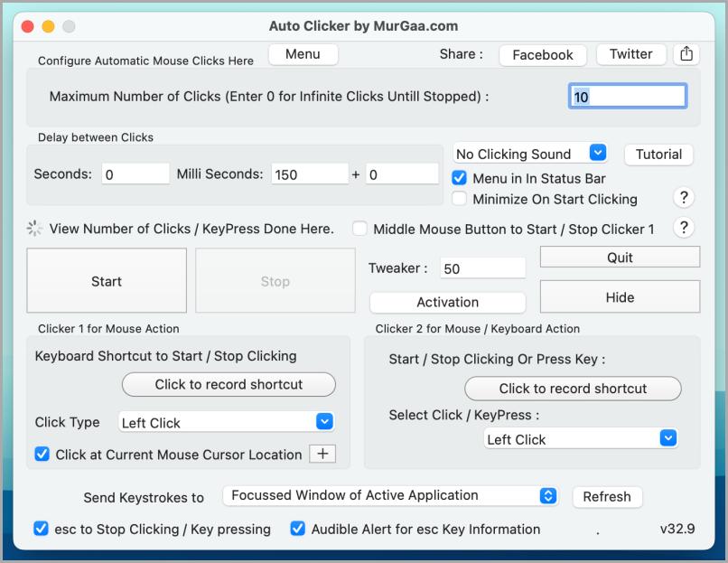
Task: Toggle Menu in In Status Bar checkbox
Action: pos(459,178)
